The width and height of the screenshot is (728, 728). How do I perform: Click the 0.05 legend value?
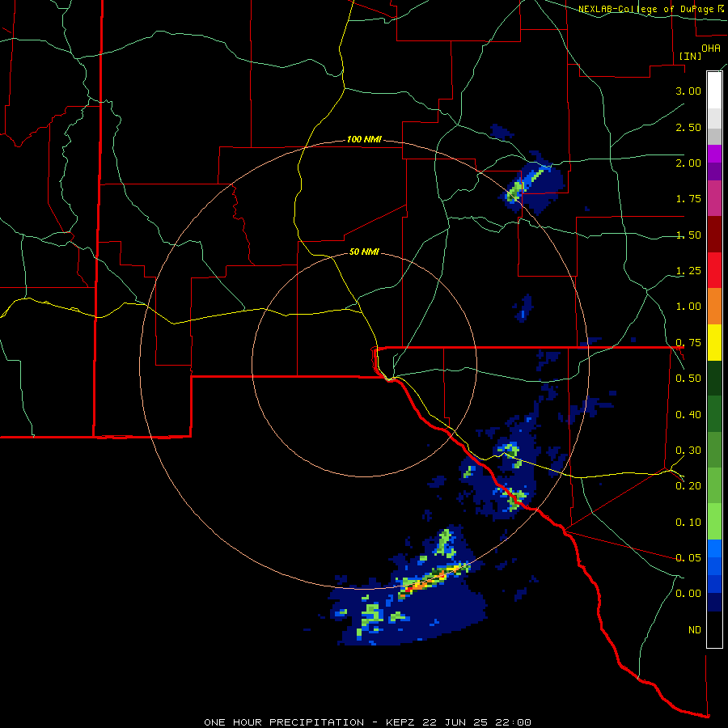688,557
